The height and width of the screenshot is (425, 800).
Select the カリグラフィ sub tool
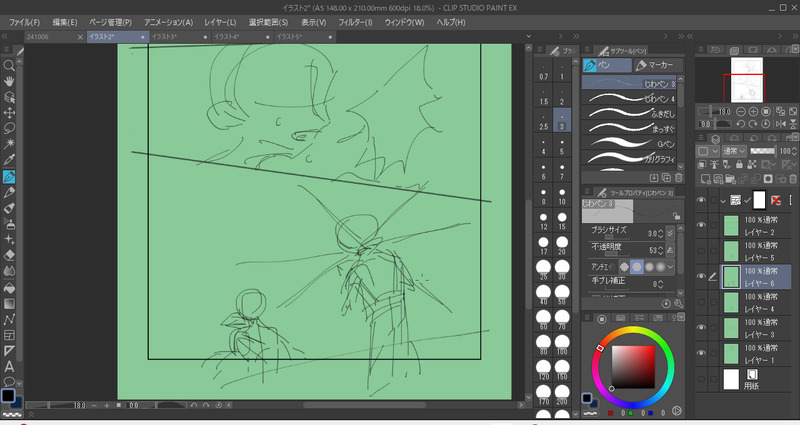[x=629, y=159]
